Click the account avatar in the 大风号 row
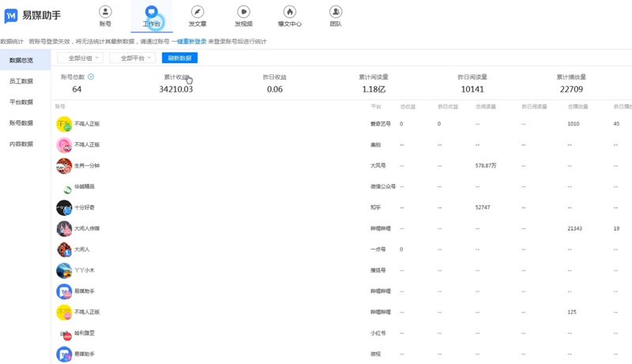This screenshot has width=632, height=364. click(64, 166)
